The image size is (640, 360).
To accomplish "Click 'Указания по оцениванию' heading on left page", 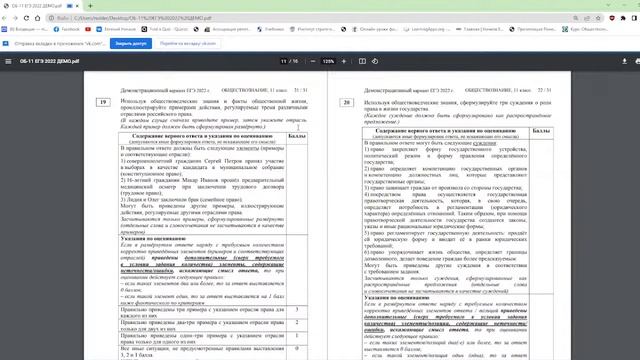I will pyautogui.click(x=153, y=238).
